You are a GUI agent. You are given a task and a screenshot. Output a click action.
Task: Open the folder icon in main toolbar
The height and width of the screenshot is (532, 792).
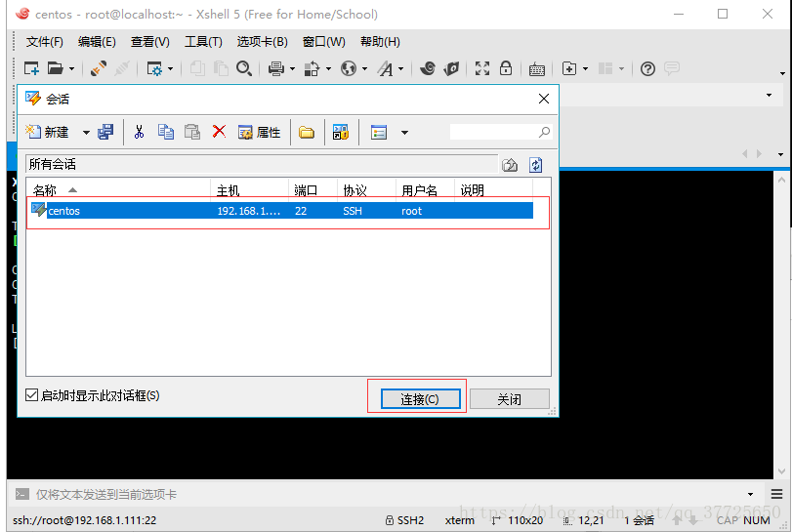(x=55, y=68)
